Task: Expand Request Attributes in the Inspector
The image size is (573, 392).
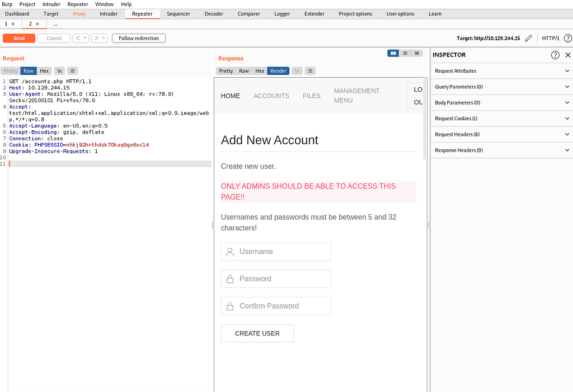Action: point(502,71)
